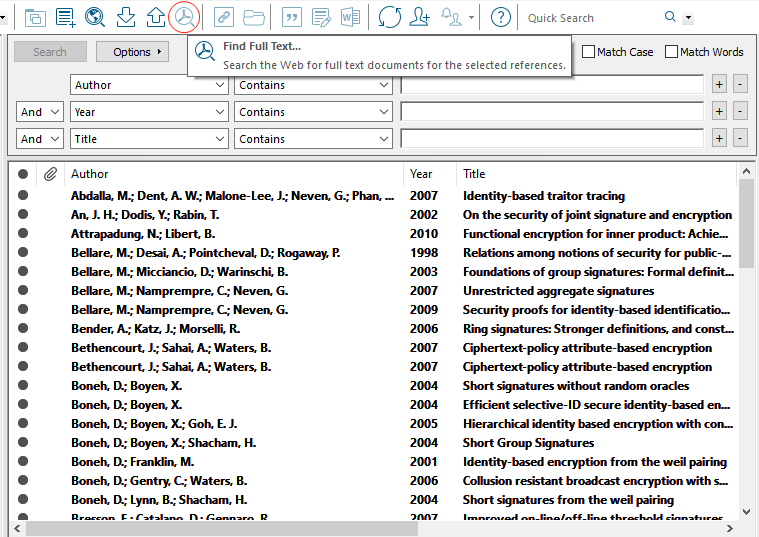This screenshot has width=759, height=537.
Task: Select 'Short Group Signatures' reference
Action: point(374,443)
